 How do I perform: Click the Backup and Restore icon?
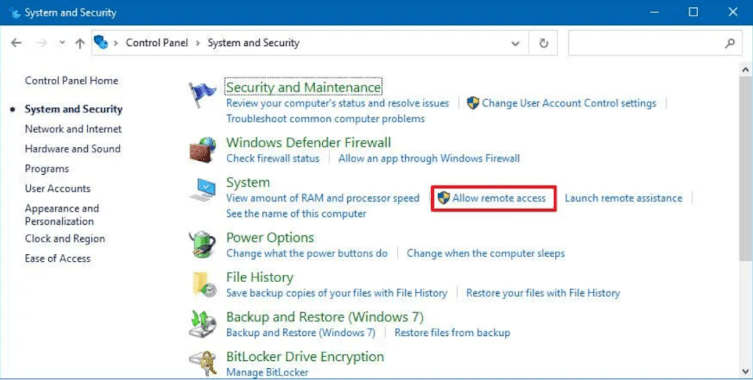pos(202,324)
